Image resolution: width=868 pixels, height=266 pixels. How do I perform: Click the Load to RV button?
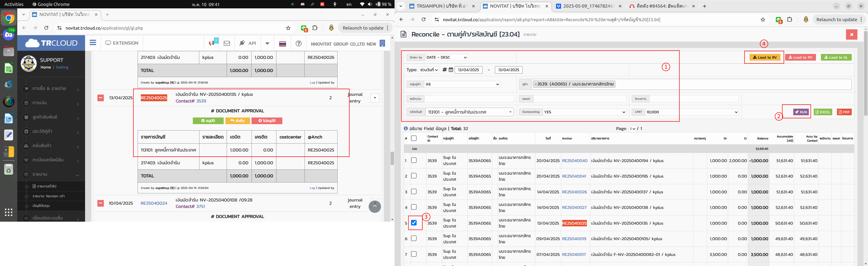click(x=764, y=57)
